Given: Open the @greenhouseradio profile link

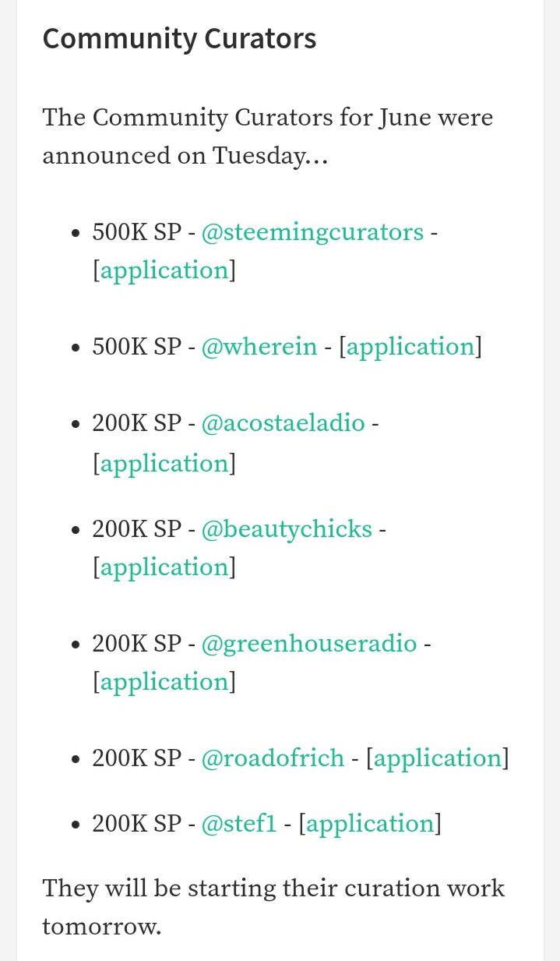Looking at the screenshot, I should [x=309, y=644].
